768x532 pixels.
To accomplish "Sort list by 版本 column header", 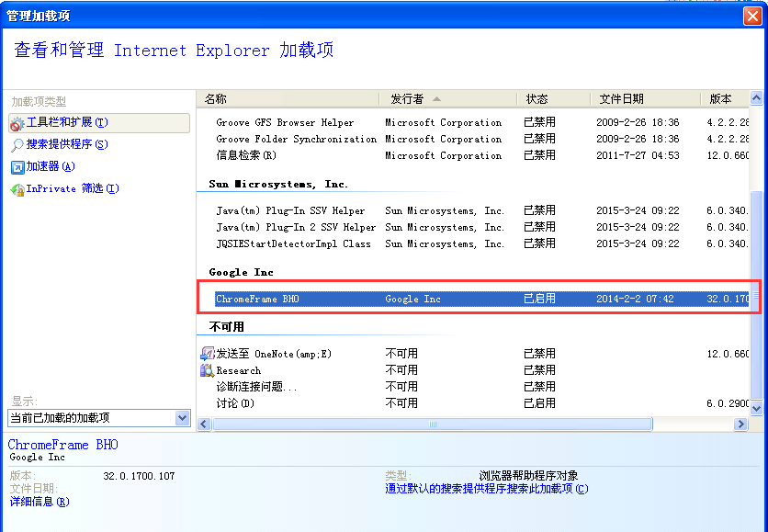I will [x=725, y=99].
